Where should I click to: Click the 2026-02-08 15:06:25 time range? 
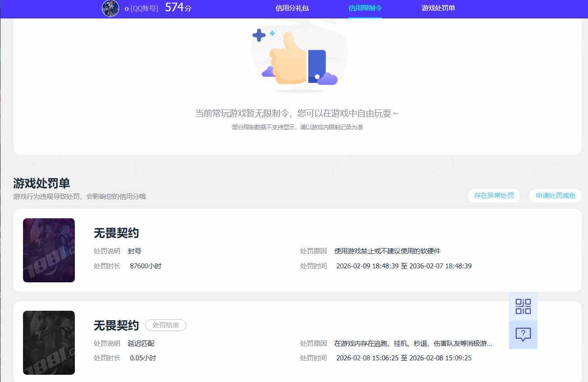404,358
